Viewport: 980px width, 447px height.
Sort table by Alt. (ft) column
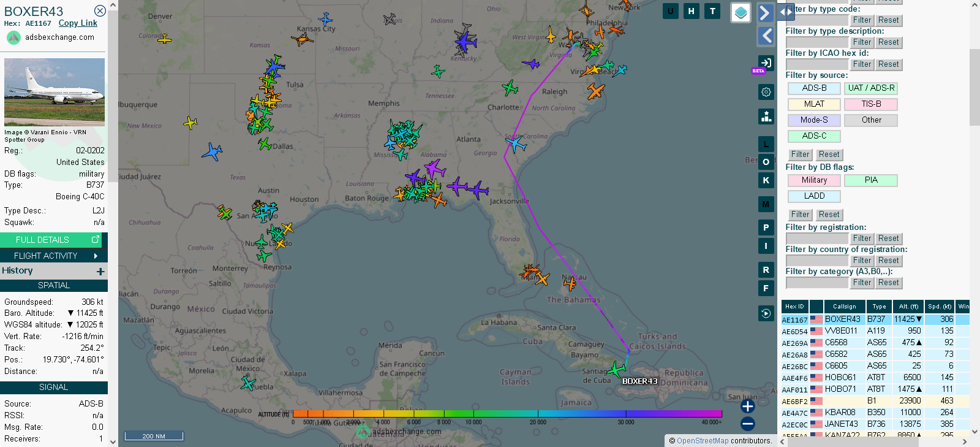click(x=908, y=307)
